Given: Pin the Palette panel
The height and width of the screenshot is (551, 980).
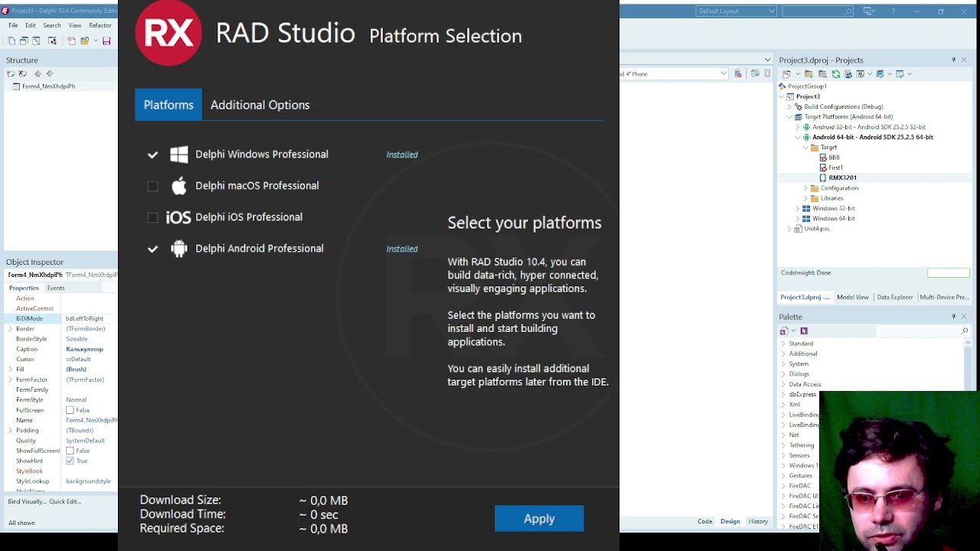Looking at the screenshot, I should click(x=954, y=316).
